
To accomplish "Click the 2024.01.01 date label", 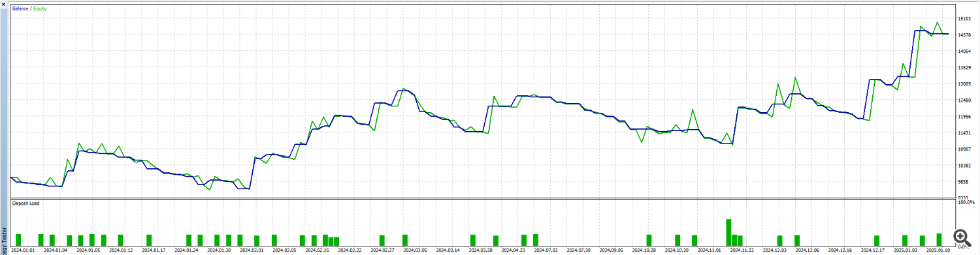I will click(24, 250).
